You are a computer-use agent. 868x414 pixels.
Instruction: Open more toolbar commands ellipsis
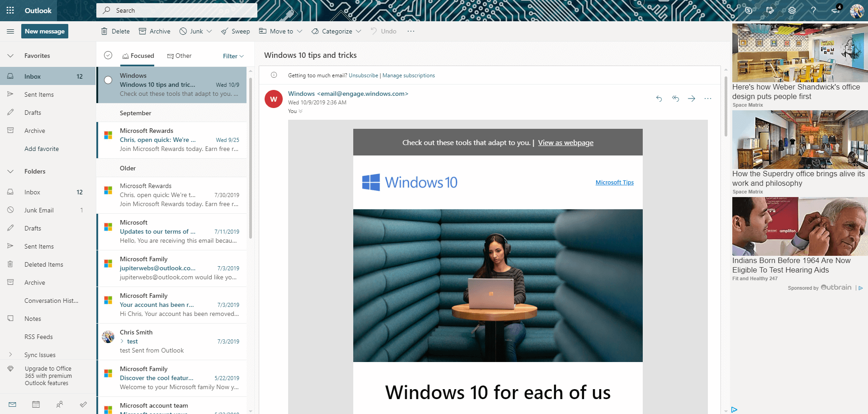click(411, 31)
